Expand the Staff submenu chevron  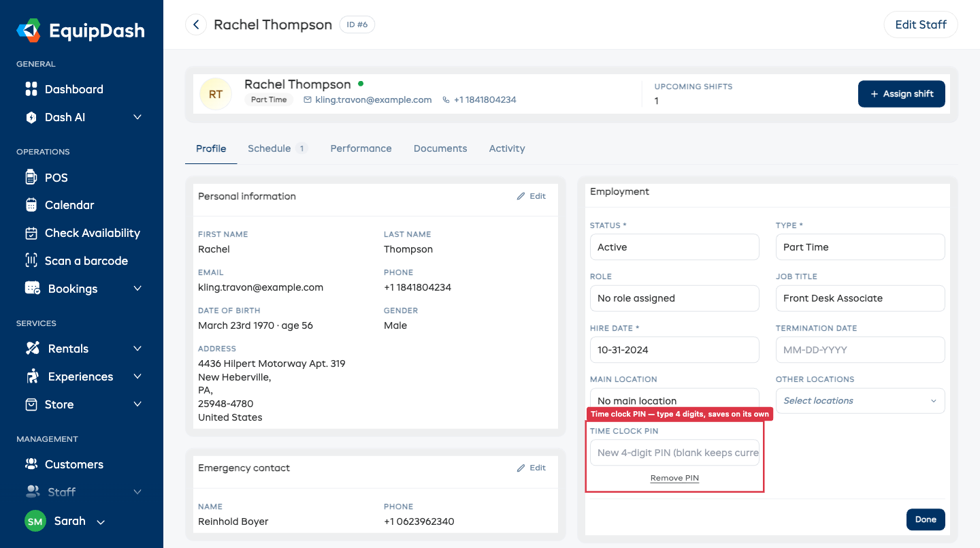[x=137, y=491]
